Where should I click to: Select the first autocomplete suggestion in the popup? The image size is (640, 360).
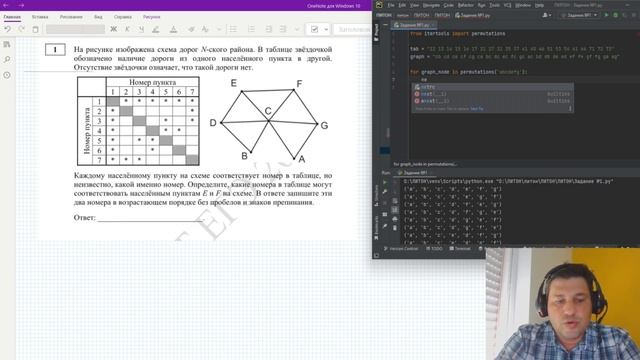click(x=492, y=87)
